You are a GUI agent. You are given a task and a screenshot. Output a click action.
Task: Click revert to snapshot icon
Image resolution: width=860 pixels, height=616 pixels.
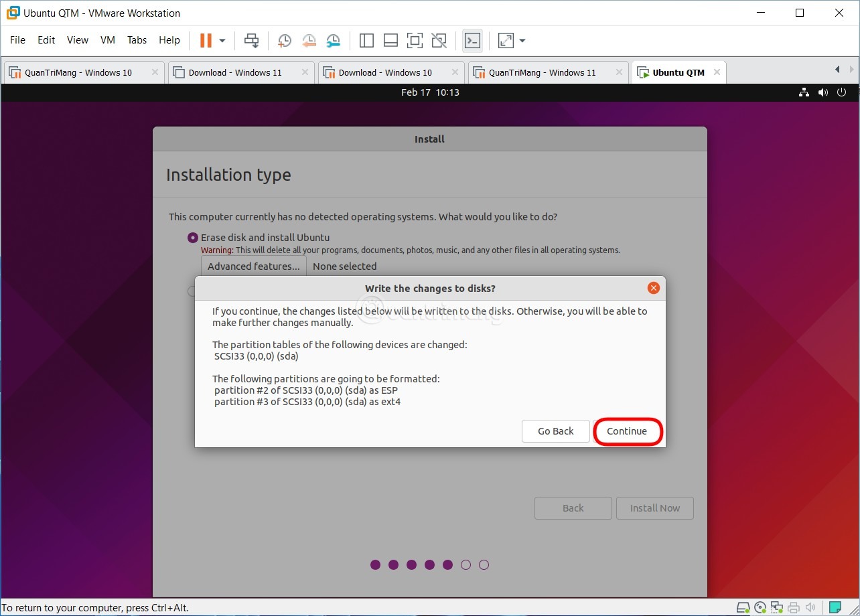pos(309,41)
